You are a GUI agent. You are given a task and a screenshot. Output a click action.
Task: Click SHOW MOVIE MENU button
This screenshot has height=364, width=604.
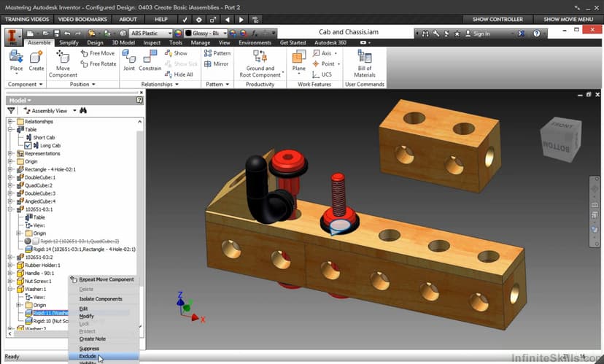[x=568, y=19]
